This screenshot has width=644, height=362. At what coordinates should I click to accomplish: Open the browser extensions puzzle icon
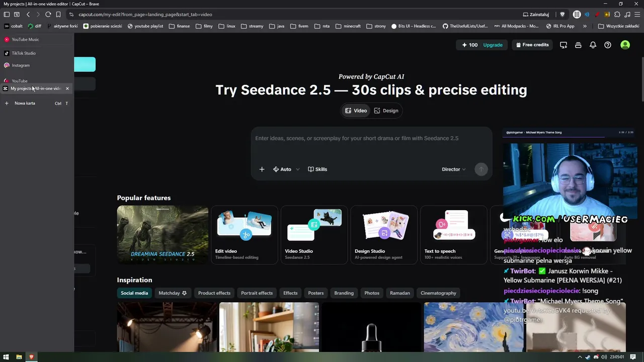click(x=617, y=15)
